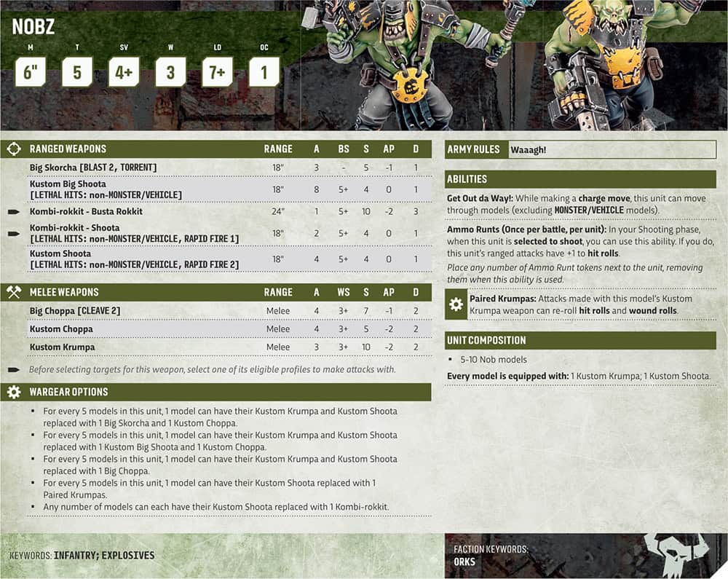This screenshot has height=579, width=728.
Task: Click the arrow beside Kombi-rokkit - Shoota
Action: pyautogui.click(x=14, y=234)
